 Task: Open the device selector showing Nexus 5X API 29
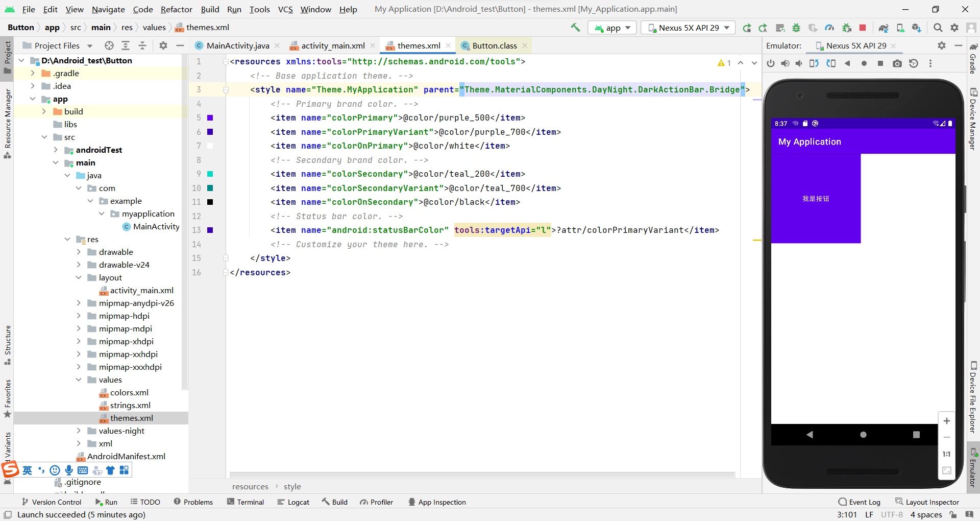click(x=688, y=28)
